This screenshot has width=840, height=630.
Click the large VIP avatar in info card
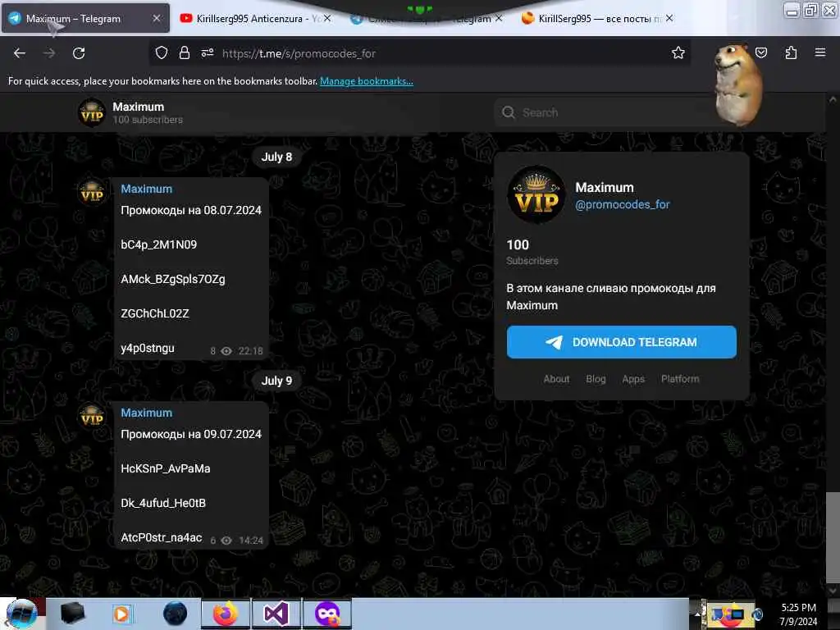tap(536, 195)
